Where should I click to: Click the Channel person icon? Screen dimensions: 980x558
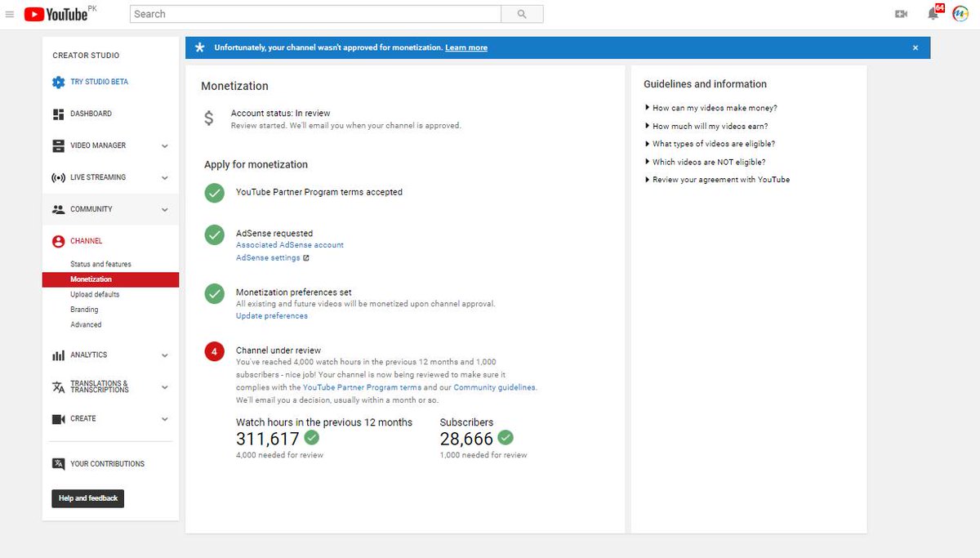(58, 241)
